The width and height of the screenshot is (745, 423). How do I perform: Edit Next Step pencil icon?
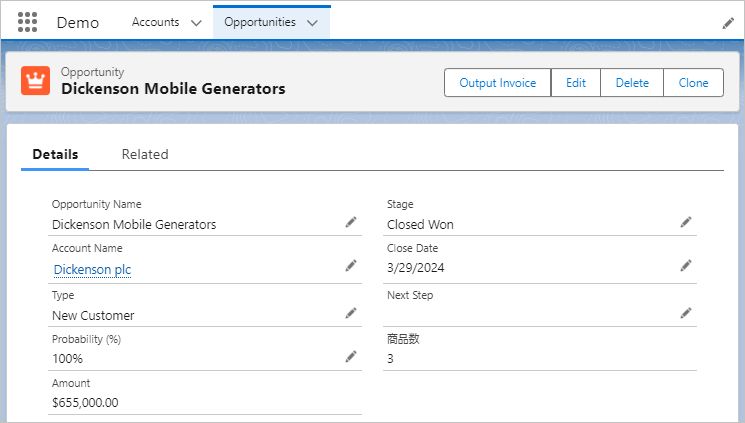click(x=686, y=313)
